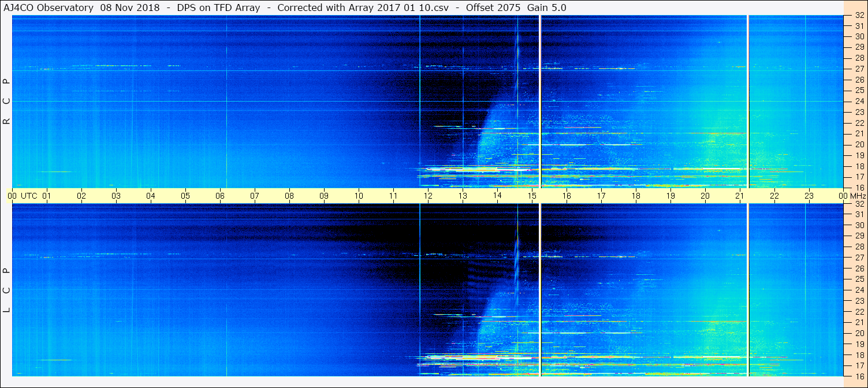Click '00 UTC' at start of time axis
This screenshot has height=388, width=868.
point(23,196)
